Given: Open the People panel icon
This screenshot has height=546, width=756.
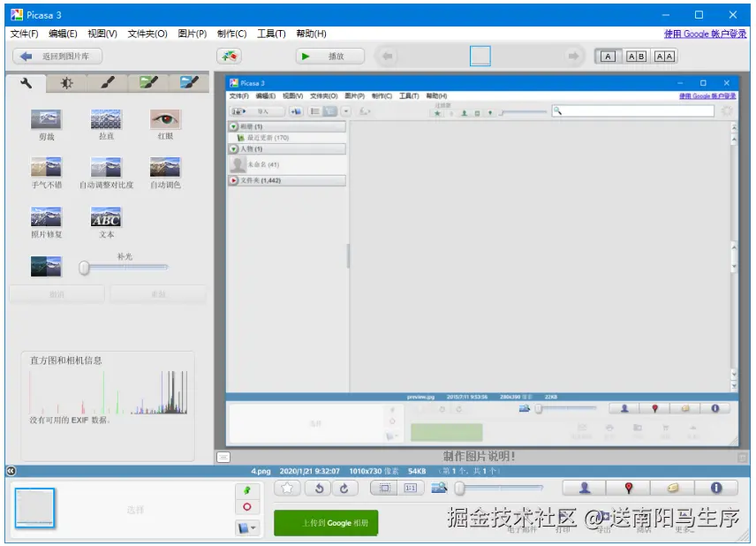Looking at the screenshot, I should (585, 488).
